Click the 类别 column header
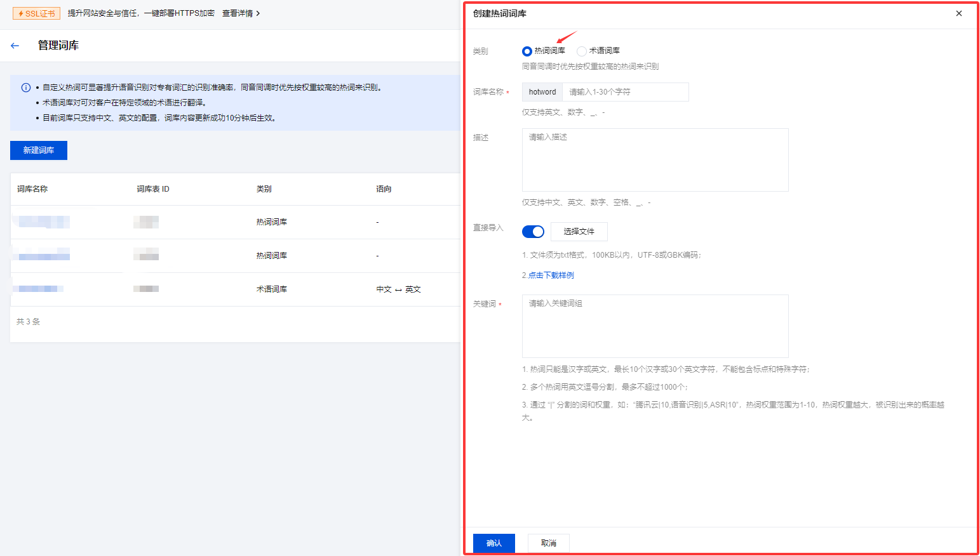 pos(264,189)
